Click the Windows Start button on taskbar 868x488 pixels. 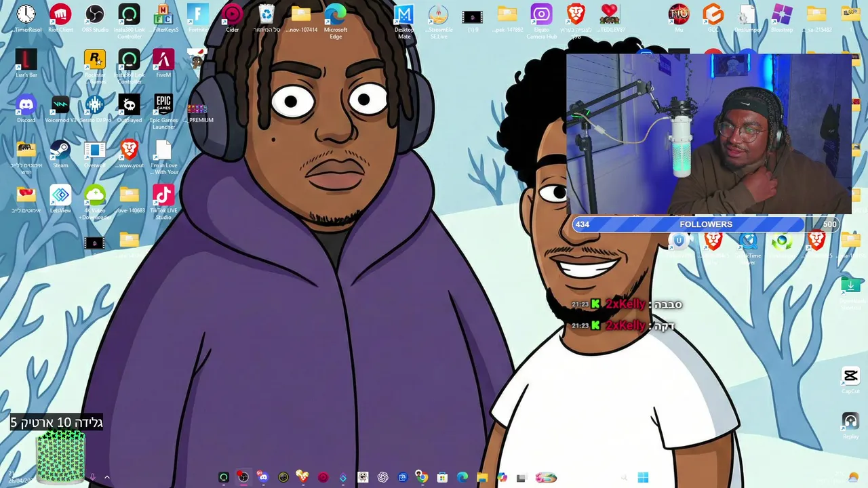(x=643, y=477)
